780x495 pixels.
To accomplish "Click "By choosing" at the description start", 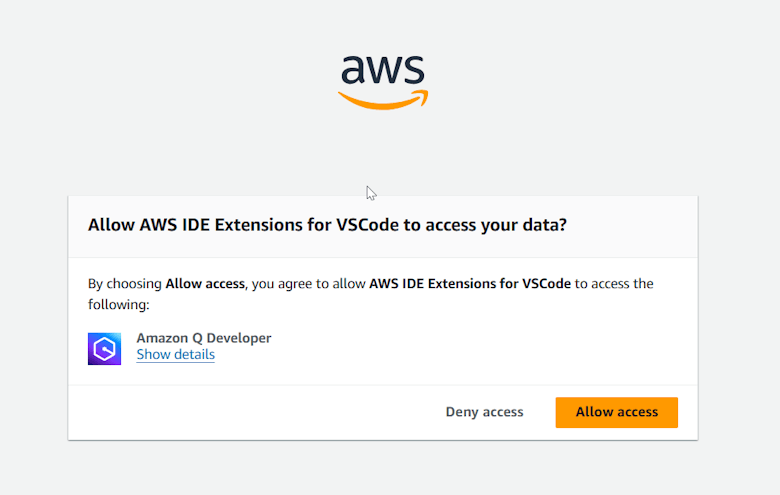I will point(125,284).
